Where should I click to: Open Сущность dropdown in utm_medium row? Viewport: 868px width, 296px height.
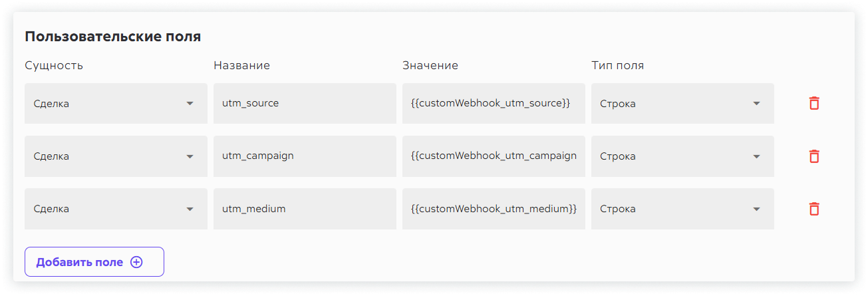click(116, 209)
